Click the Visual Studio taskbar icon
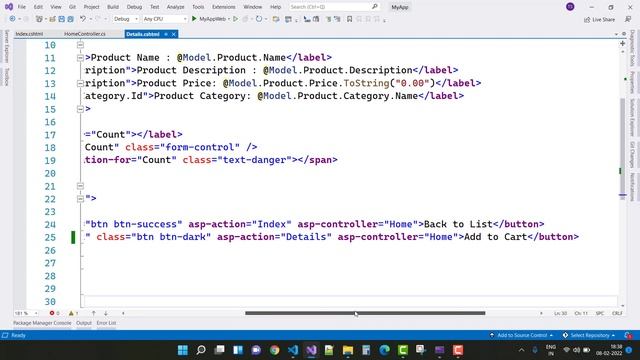640x360 pixels. [x=311, y=350]
